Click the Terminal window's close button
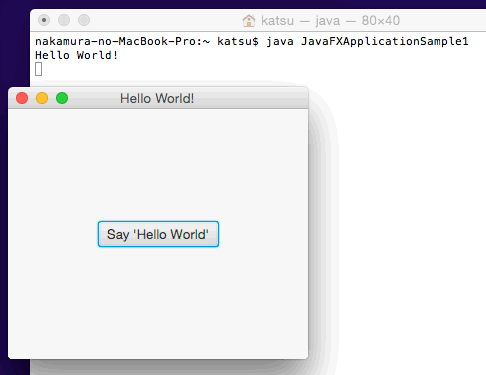Image resolution: width=486 pixels, height=375 pixels. (x=44, y=20)
